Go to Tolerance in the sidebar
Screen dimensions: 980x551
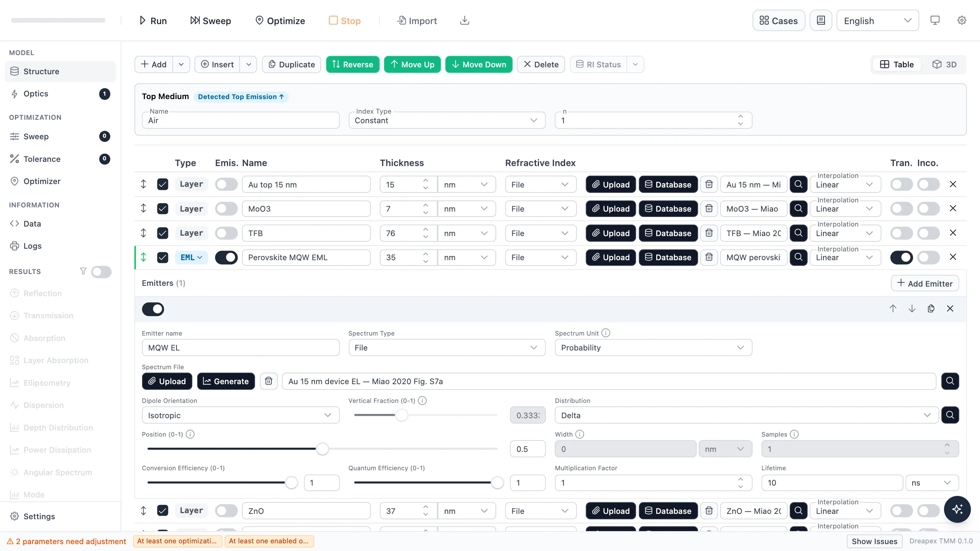60,159
